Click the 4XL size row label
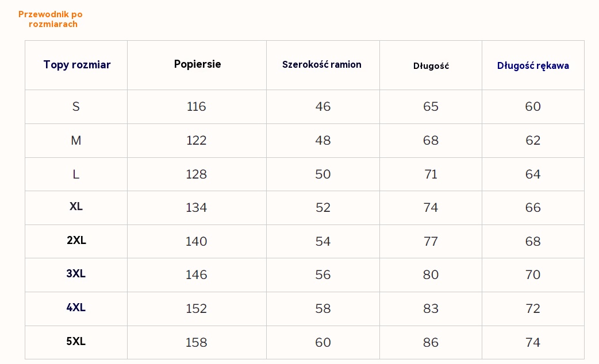The width and height of the screenshot is (599, 364). click(x=76, y=308)
